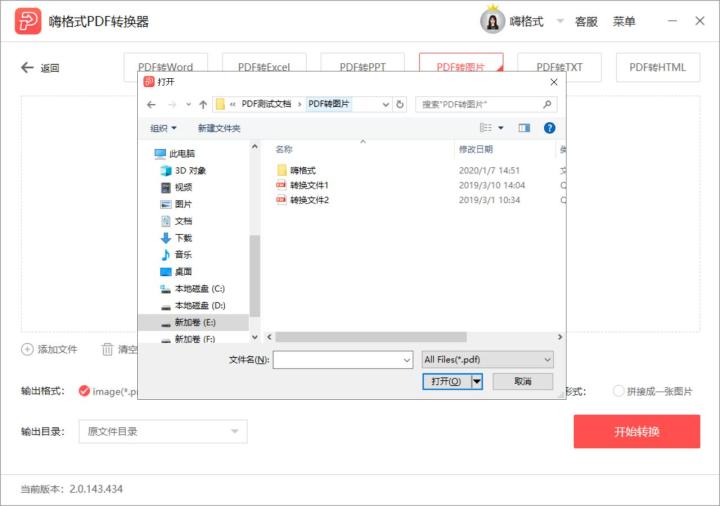This screenshot has width=720, height=506.
Task: Toggle the preview pane icon
Action: pos(524,128)
